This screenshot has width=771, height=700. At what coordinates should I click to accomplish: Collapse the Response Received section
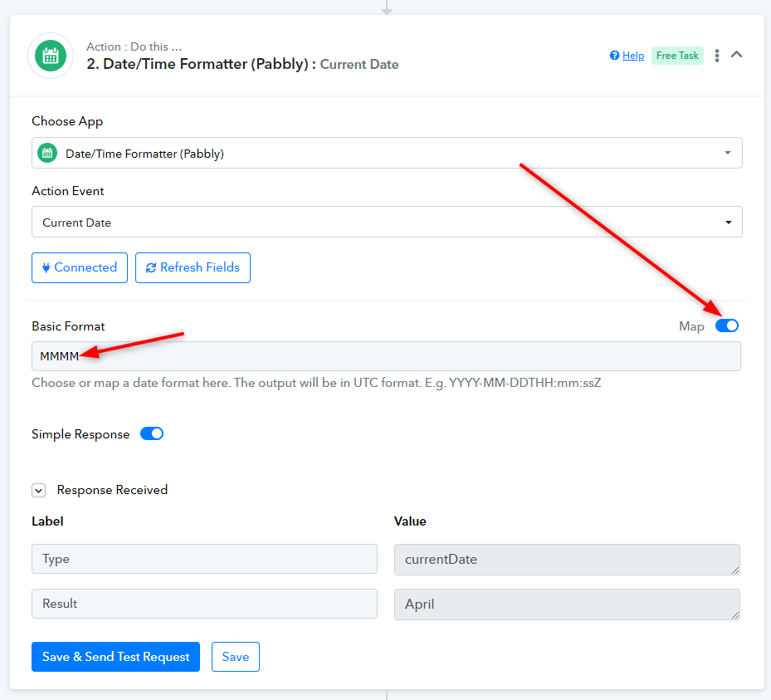[38, 490]
